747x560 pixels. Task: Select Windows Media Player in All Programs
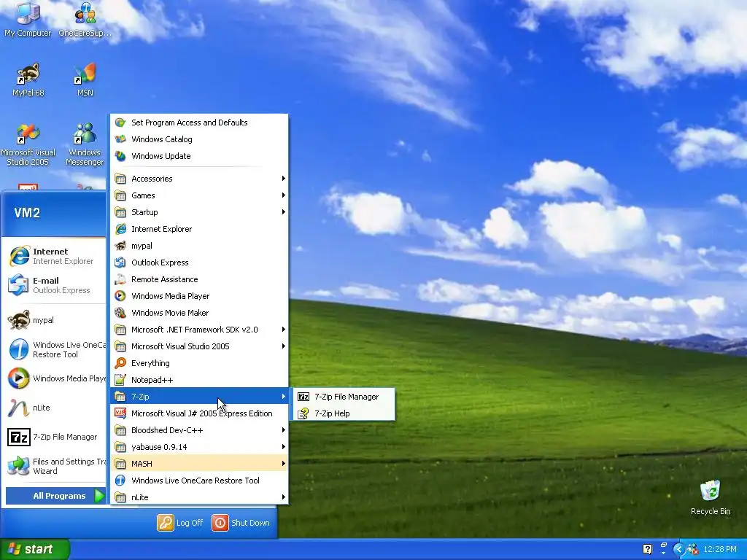[x=199, y=296]
